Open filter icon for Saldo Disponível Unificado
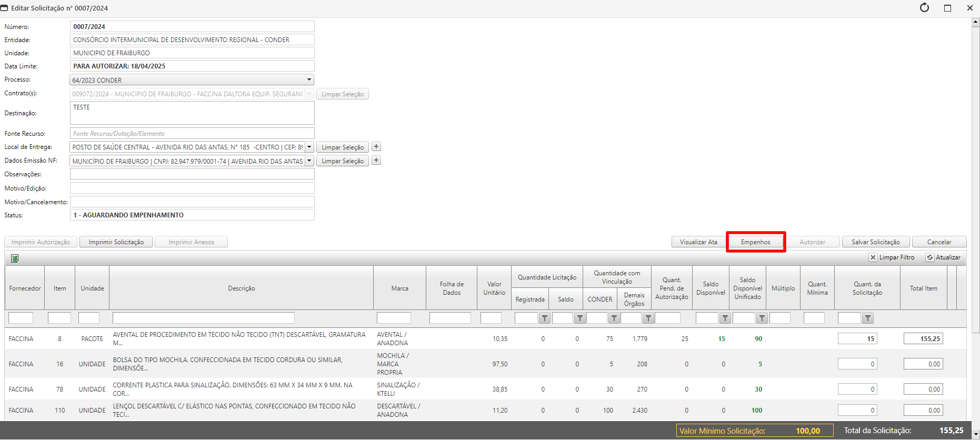This screenshot has width=980, height=440. pyautogui.click(x=762, y=318)
